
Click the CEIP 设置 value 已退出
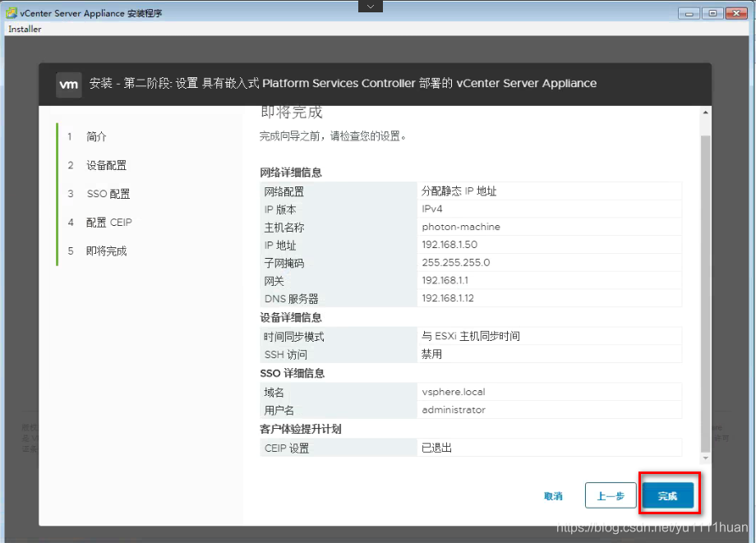[436, 448]
